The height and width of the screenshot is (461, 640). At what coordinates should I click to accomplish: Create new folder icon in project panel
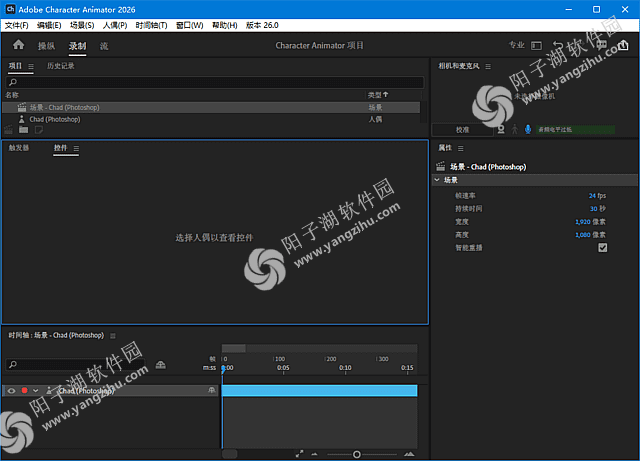24,130
